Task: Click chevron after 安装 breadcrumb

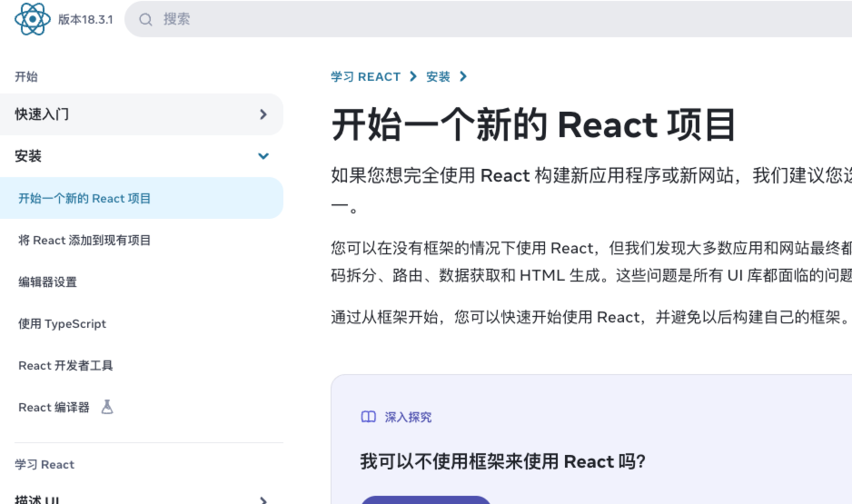Action: coord(463,76)
